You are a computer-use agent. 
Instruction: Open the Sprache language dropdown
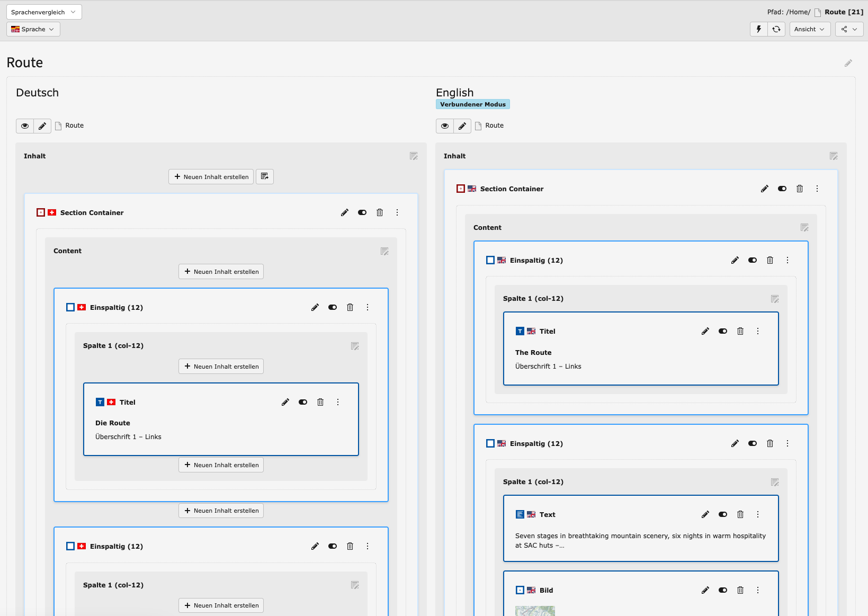coord(33,29)
